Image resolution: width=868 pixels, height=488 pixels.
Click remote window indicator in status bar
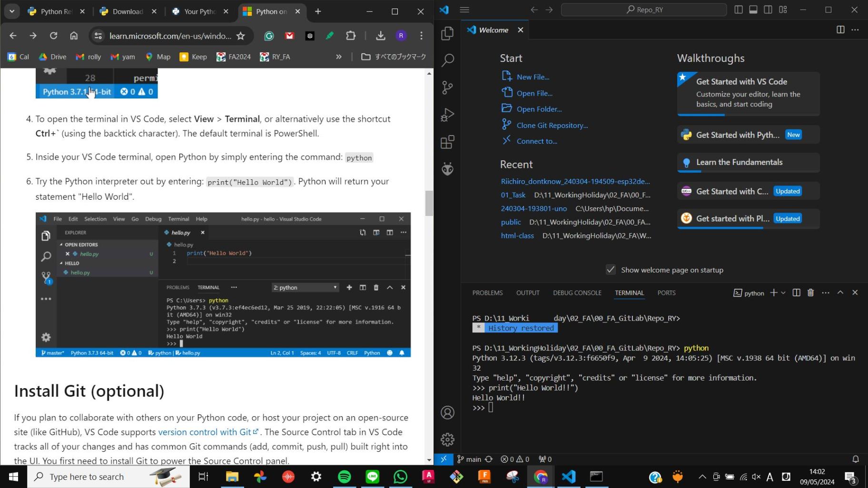pyautogui.click(x=444, y=459)
